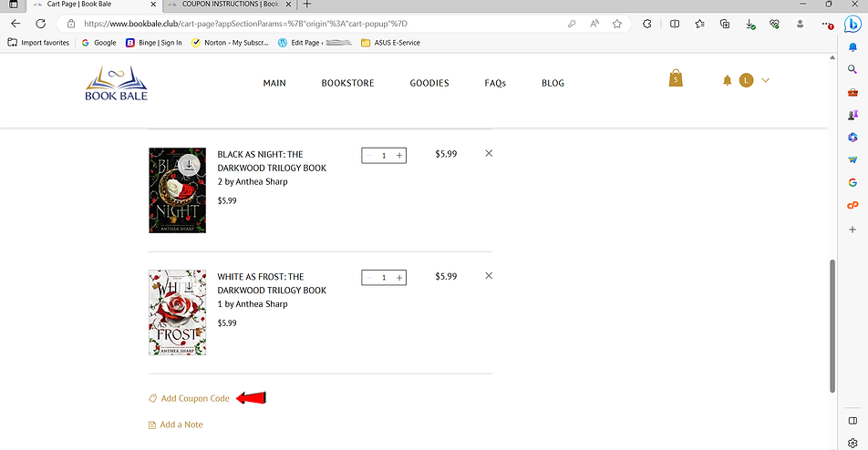Click the Add a Note link
The height and width of the screenshot is (450, 868).
point(181,424)
